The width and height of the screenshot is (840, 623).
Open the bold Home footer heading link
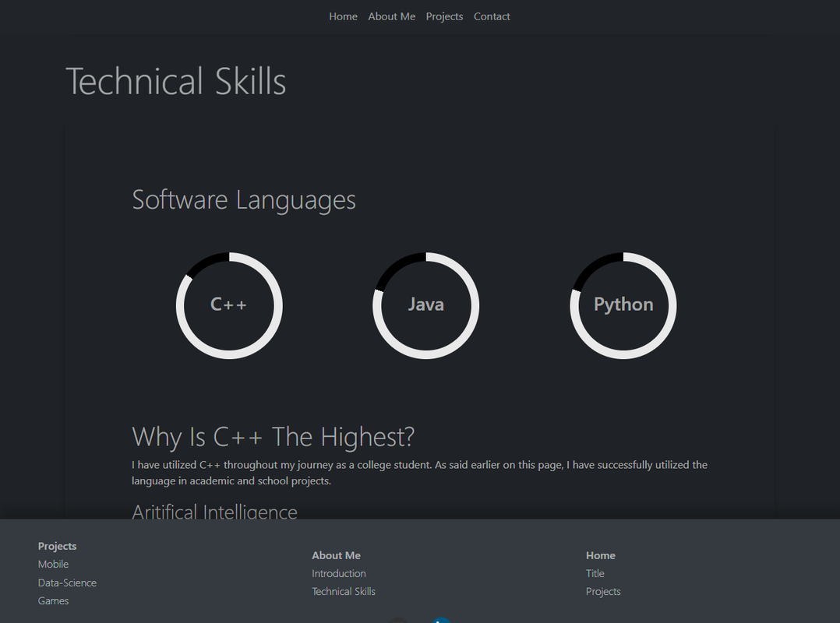(x=601, y=555)
